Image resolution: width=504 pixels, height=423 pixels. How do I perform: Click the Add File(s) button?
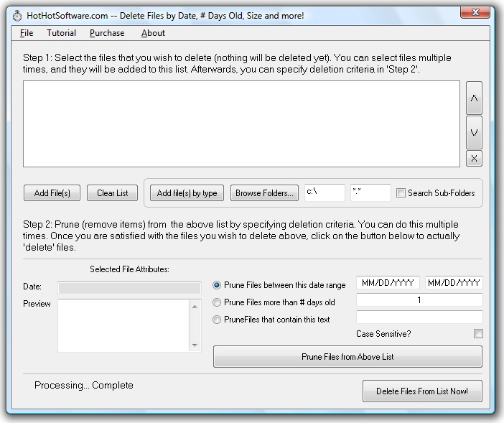[x=52, y=193]
